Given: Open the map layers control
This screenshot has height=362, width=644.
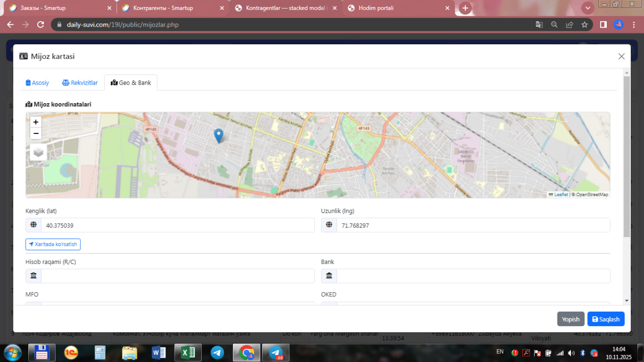Looking at the screenshot, I should (x=38, y=152).
